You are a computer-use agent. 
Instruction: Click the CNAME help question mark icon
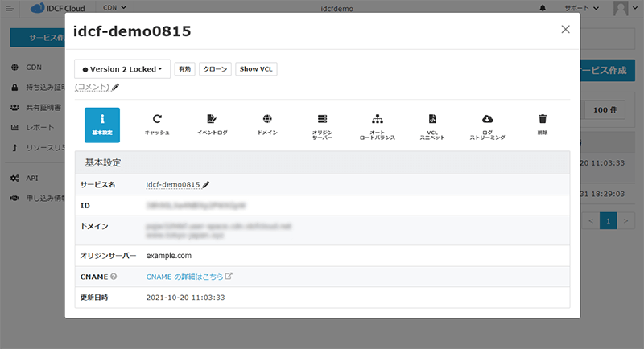coord(114,277)
